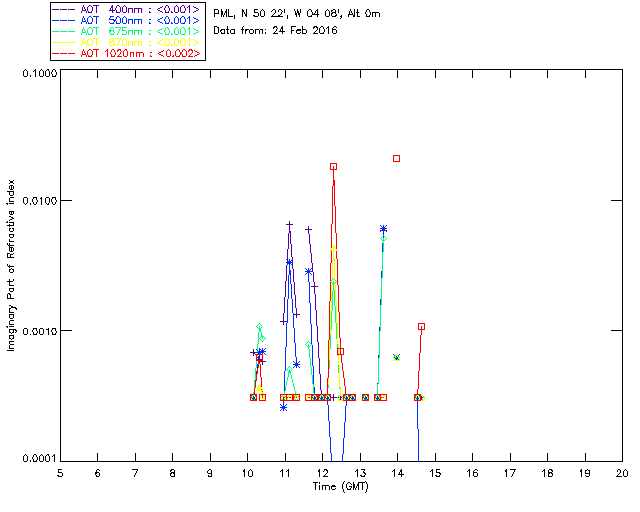Click the x-axis tick label 9
This screenshot has height=512, width=640.
[210, 473]
